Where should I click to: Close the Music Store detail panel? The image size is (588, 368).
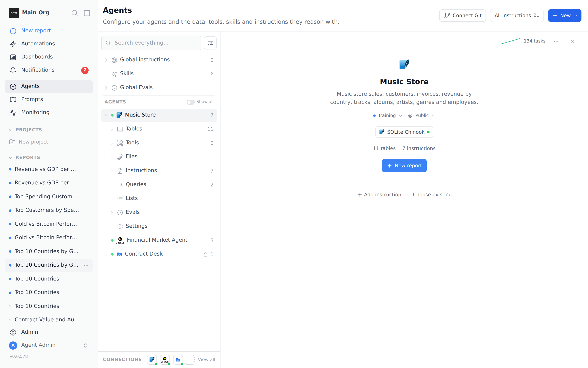point(572,41)
